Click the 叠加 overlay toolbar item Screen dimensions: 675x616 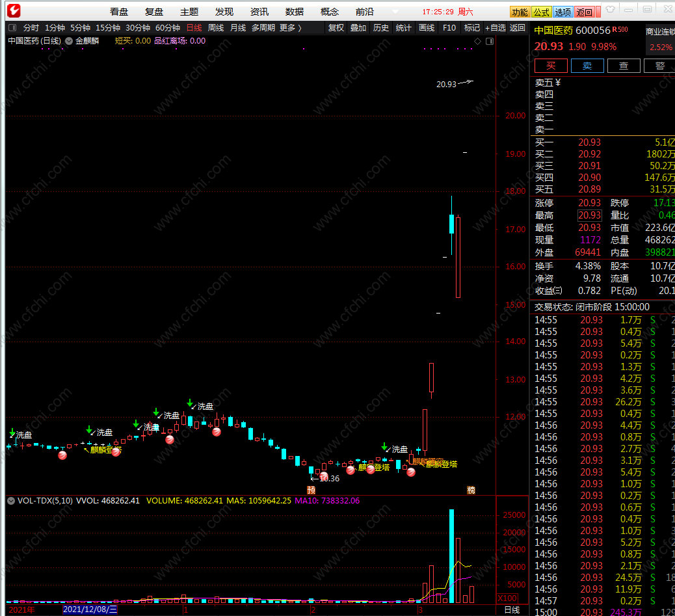coord(358,28)
